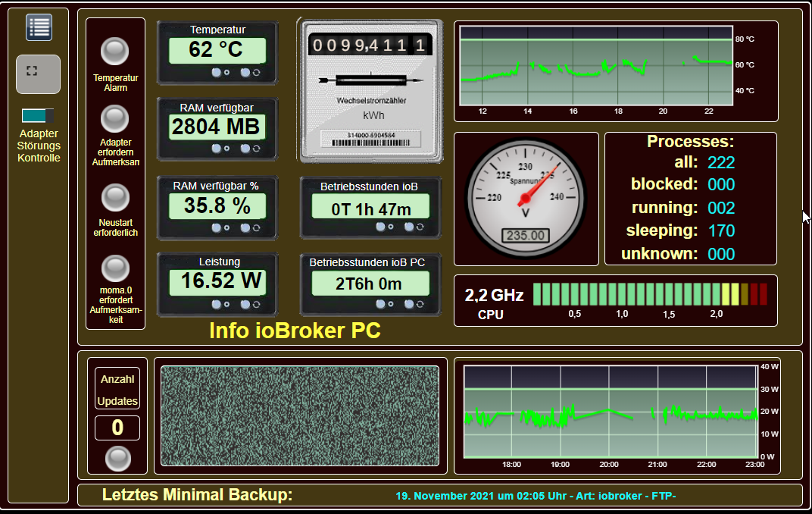
Task: Click the indicator lamp below update count
Action: pos(117,458)
